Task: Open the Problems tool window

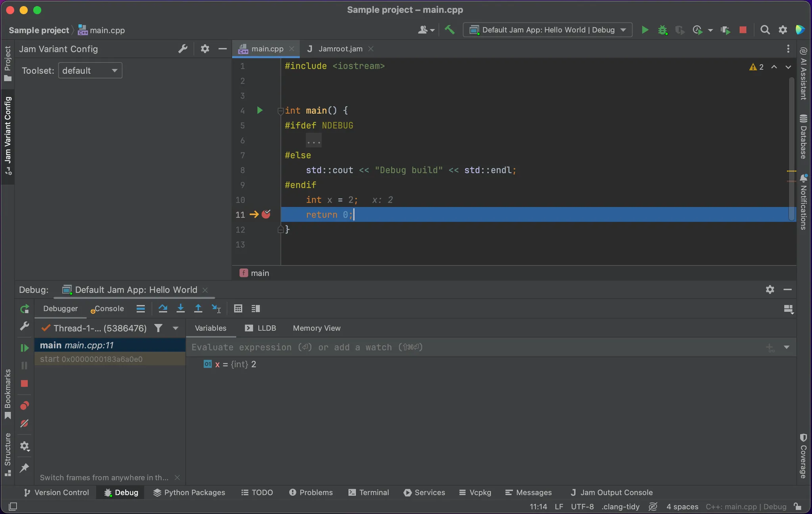Action: 311,492
